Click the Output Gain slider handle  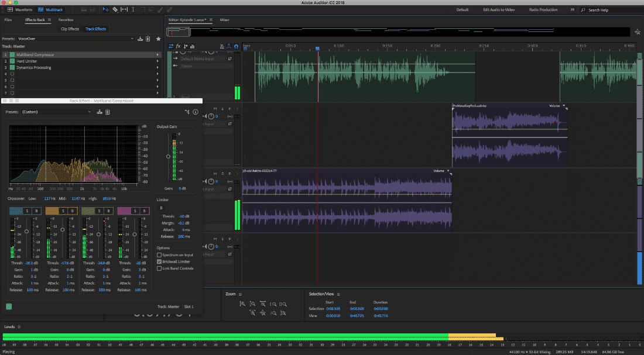point(168,156)
